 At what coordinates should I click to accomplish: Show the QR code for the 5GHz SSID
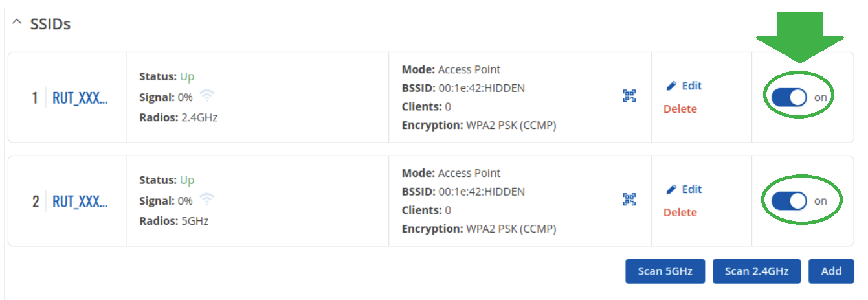click(x=629, y=200)
